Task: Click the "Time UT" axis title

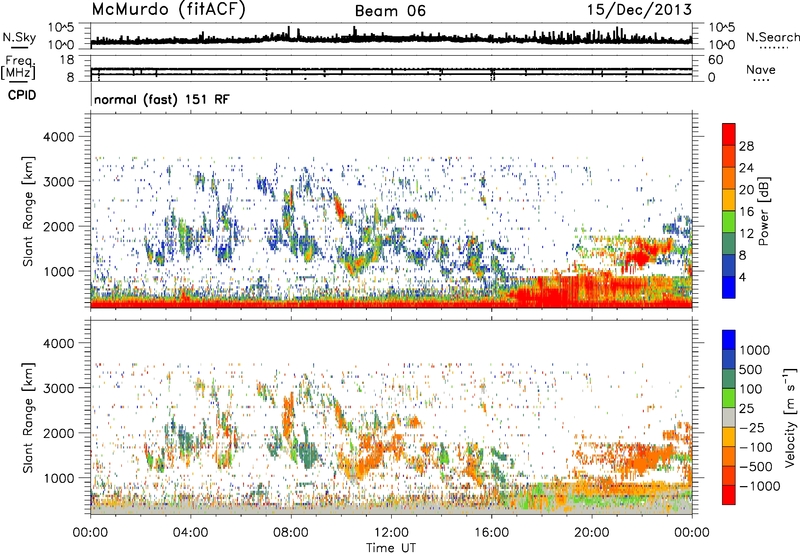Action: [391, 548]
